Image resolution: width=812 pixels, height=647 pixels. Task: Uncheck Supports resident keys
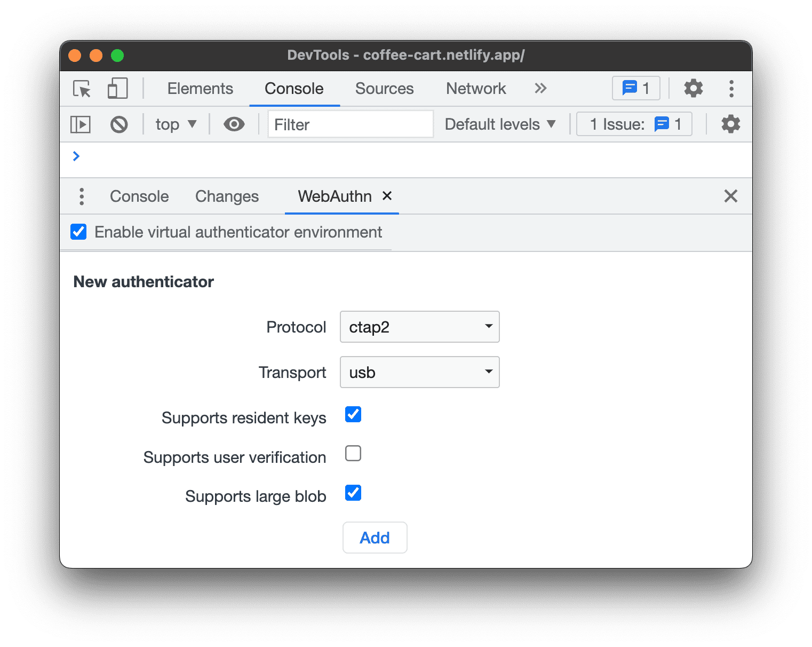click(353, 414)
